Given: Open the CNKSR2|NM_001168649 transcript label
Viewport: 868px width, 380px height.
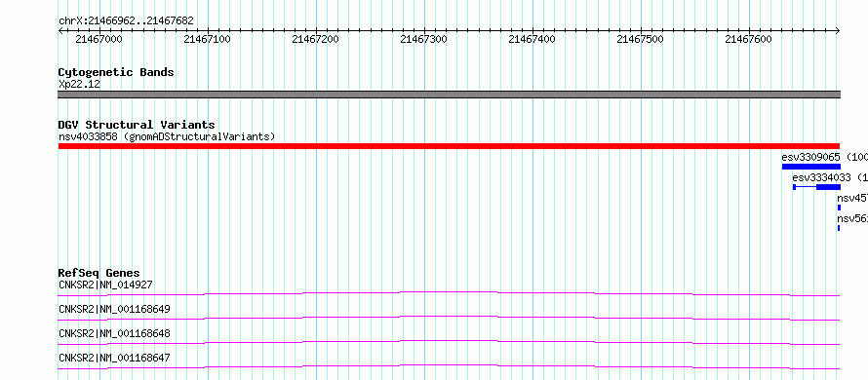Looking at the screenshot, I should pos(114,309).
